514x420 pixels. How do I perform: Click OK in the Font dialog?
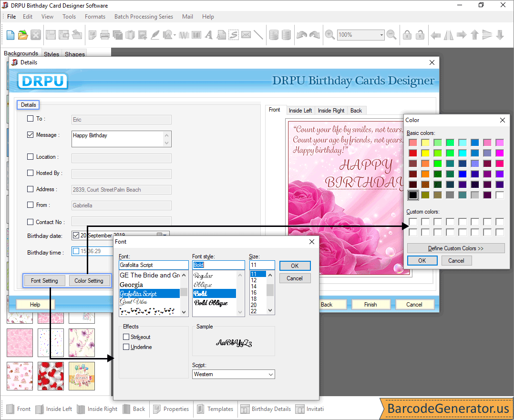point(295,266)
